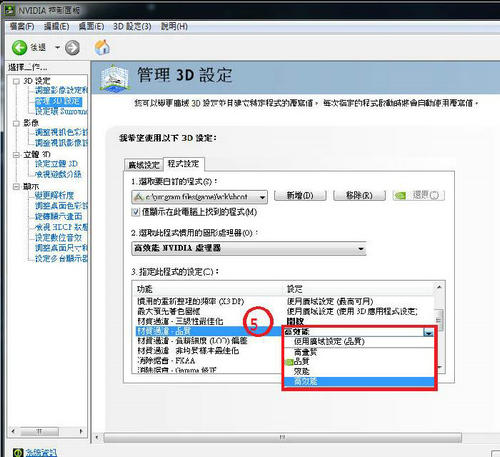500x457 pixels.
Task: Click the 移除(R) button
Action: 359,195
